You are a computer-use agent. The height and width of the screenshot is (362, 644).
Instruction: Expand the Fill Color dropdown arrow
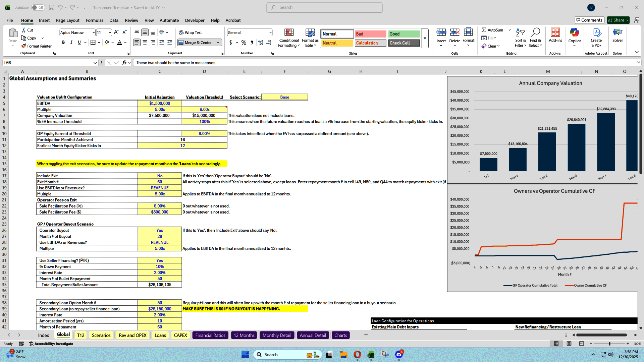click(x=112, y=43)
